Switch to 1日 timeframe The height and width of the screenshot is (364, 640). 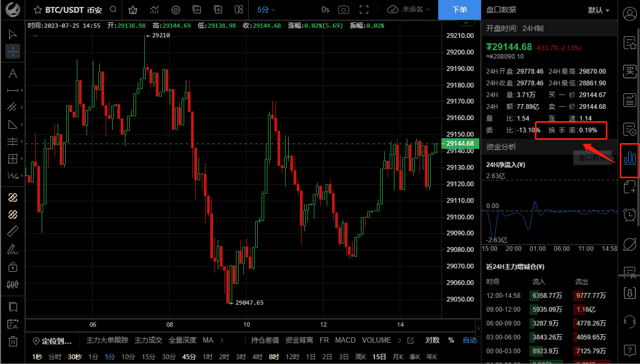click(x=311, y=357)
